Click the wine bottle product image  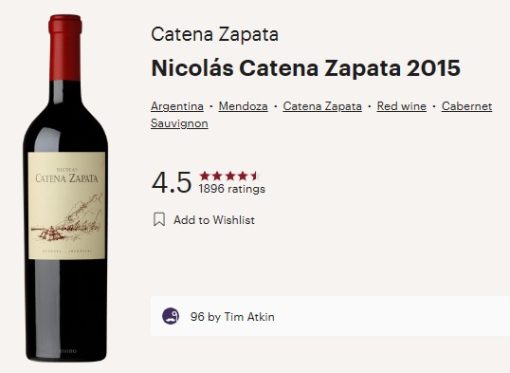[x=65, y=188]
